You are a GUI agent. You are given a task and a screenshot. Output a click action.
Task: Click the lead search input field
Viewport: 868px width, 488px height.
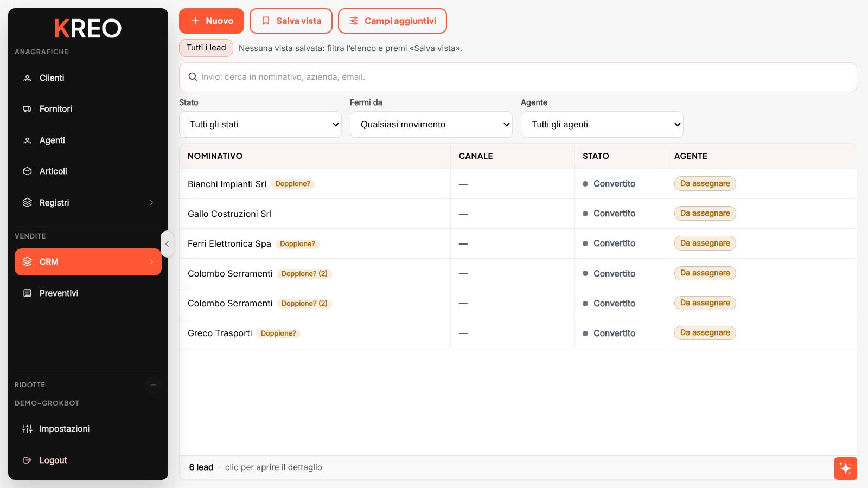pyautogui.click(x=518, y=77)
